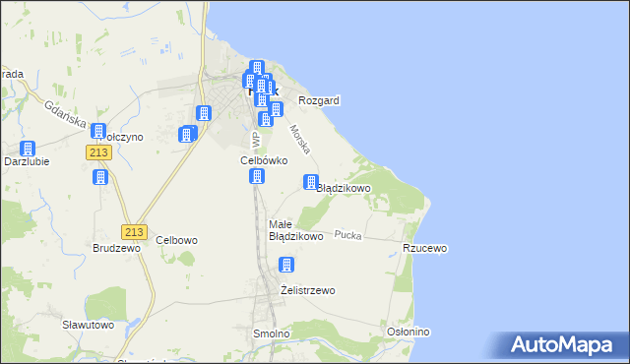The width and height of the screenshot is (630, 364).
Task: Click the Celbowo place label
Action: click(177, 240)
